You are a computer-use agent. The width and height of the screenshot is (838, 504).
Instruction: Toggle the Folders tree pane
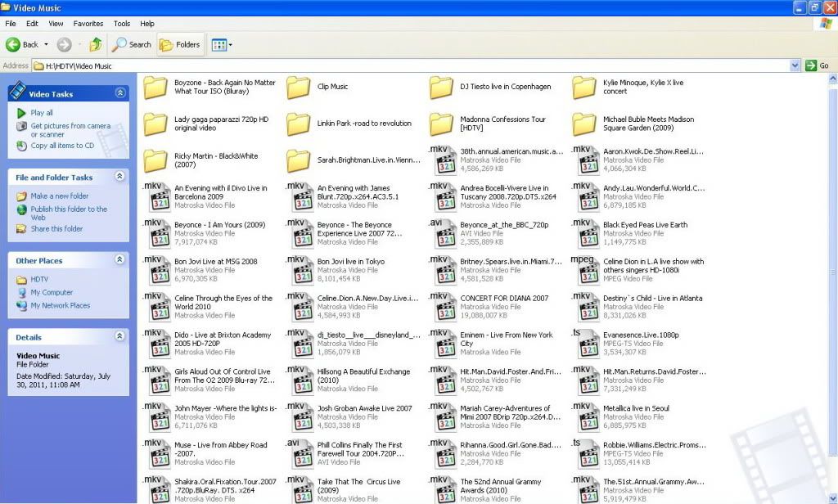(x=180, y=45)
